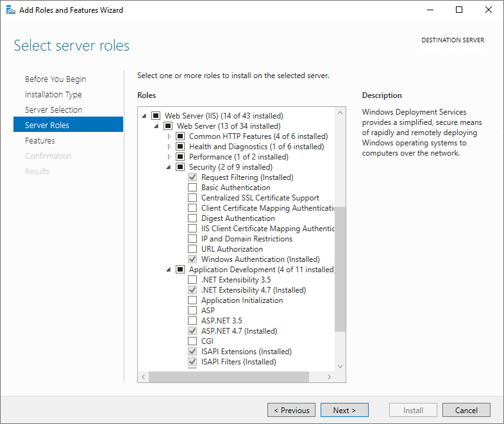Expand the Common HTTP Features node
This screenshot has height=424, width=504.
tap(169, 136)
